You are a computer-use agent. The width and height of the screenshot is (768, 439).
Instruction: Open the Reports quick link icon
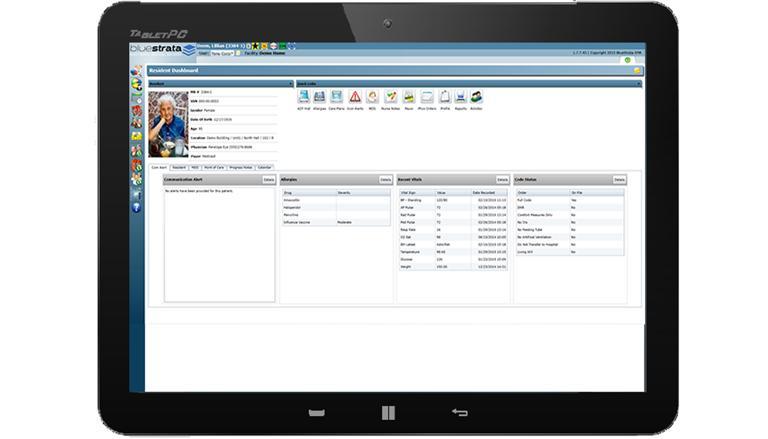[460, 97]
